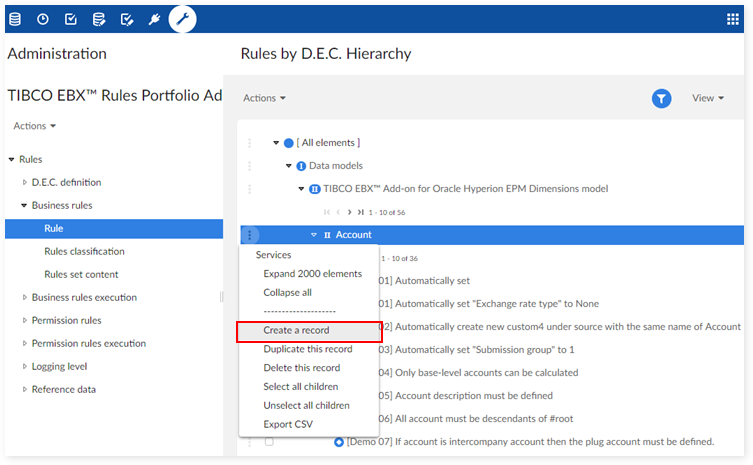Go to previous page of 56 results

click(x=338, y=212)
